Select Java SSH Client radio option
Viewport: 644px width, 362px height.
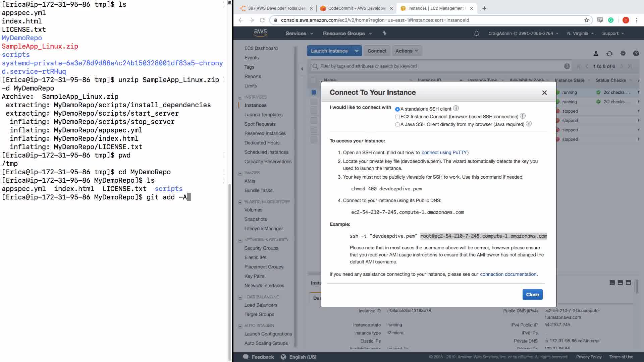tap(397, 125)
